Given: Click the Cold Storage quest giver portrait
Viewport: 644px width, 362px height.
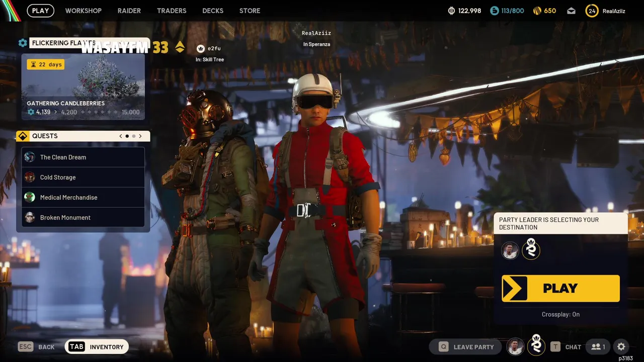Looking at the screenshot, I should pyautogui.click(x=30, y=177).
